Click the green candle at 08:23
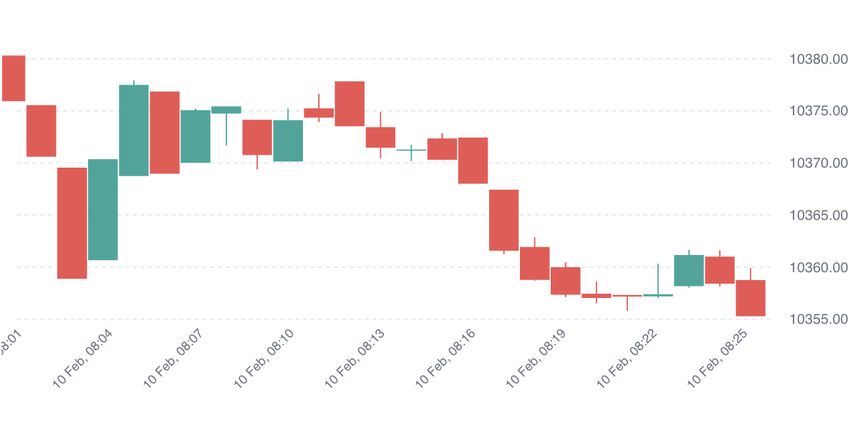Screen dimensions: 868x447 (x=689, y=270)
